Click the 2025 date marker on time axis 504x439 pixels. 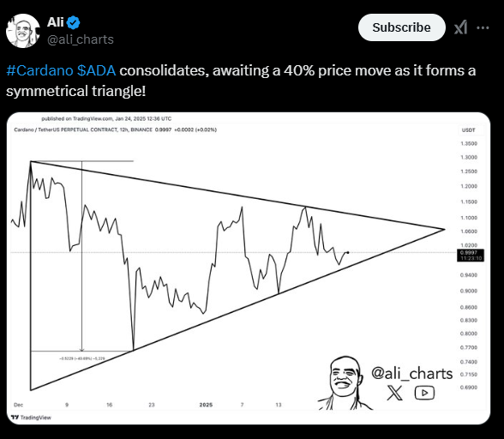[206, 405]
